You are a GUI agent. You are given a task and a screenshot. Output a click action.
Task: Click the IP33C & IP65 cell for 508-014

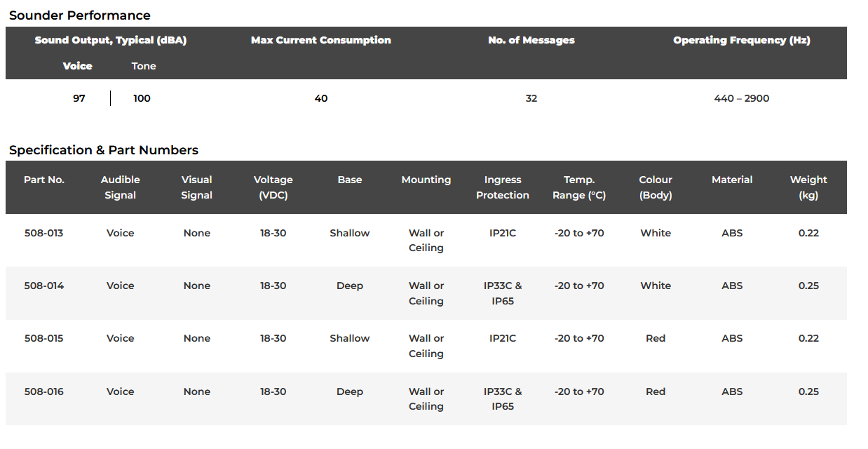click(503, 293)
